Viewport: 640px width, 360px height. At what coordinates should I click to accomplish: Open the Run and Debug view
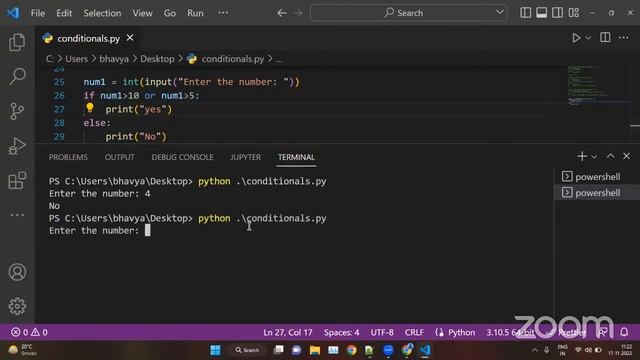(x=17, y=146)
